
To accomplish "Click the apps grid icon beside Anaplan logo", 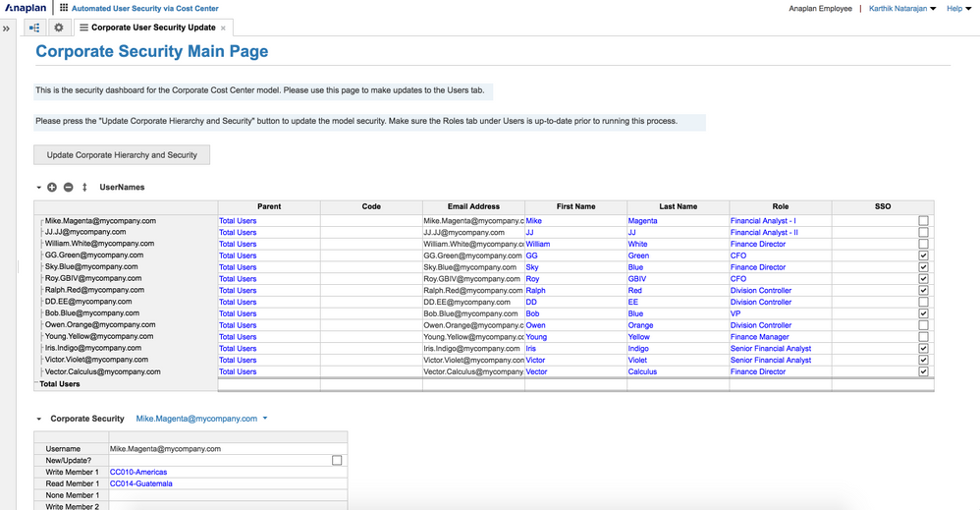I will pyautogui.click(x=64, y=8).
